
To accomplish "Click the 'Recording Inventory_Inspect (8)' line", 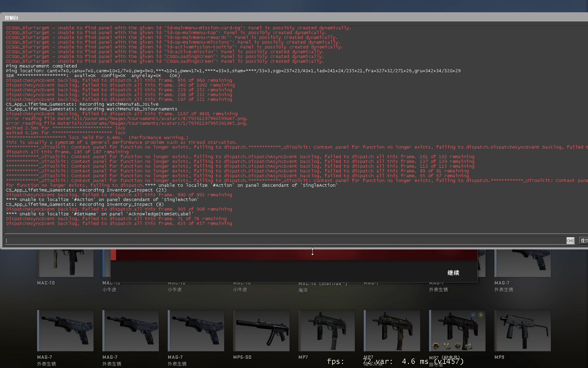I will 85,204.
